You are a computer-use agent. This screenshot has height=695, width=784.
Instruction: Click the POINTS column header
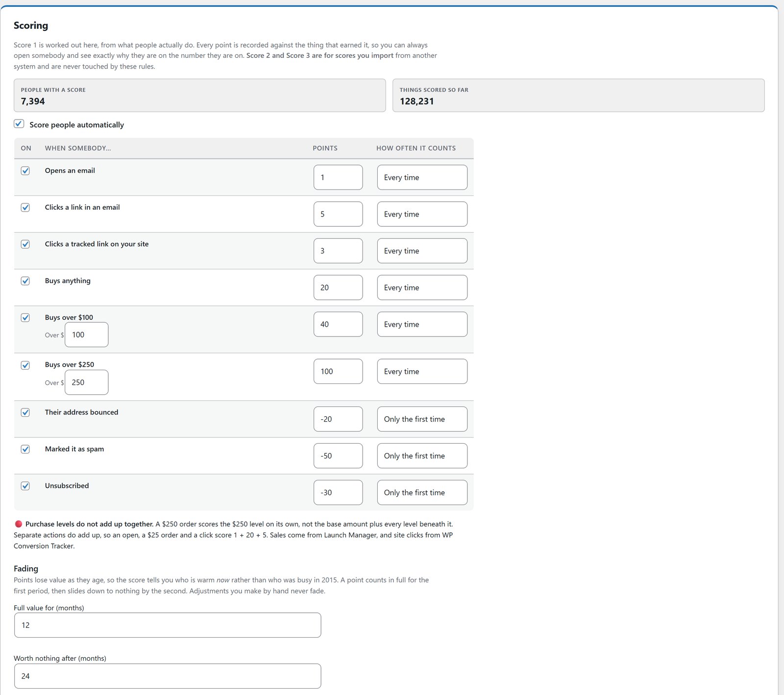pyautogui.click(x=325, y=148)
